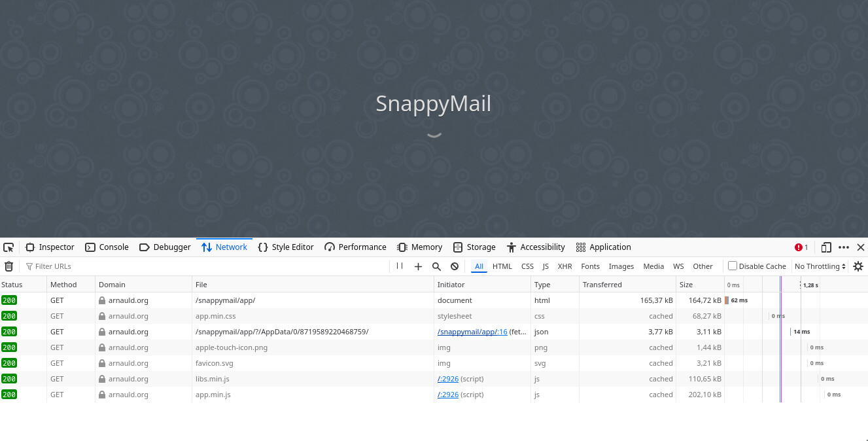
Task: Click lock icon on /snappymail/app/ row
Action: (x=102, y=300)
